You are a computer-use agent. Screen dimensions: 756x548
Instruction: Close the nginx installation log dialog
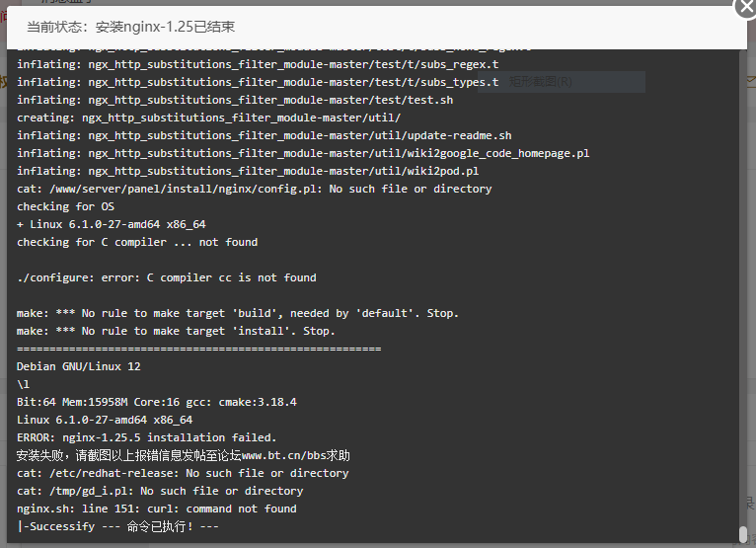pos(746,7)
